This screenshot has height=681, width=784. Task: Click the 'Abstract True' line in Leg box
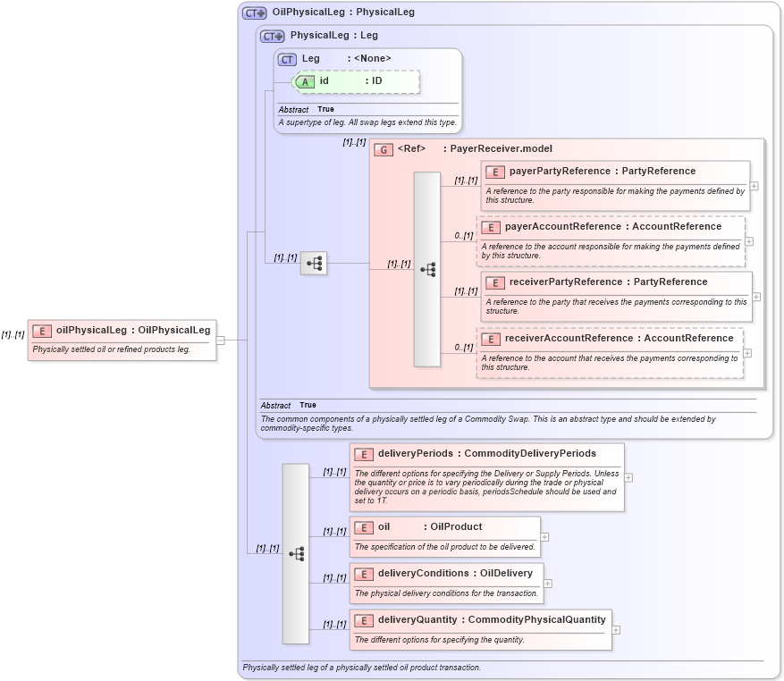click(x=306, y=110)
